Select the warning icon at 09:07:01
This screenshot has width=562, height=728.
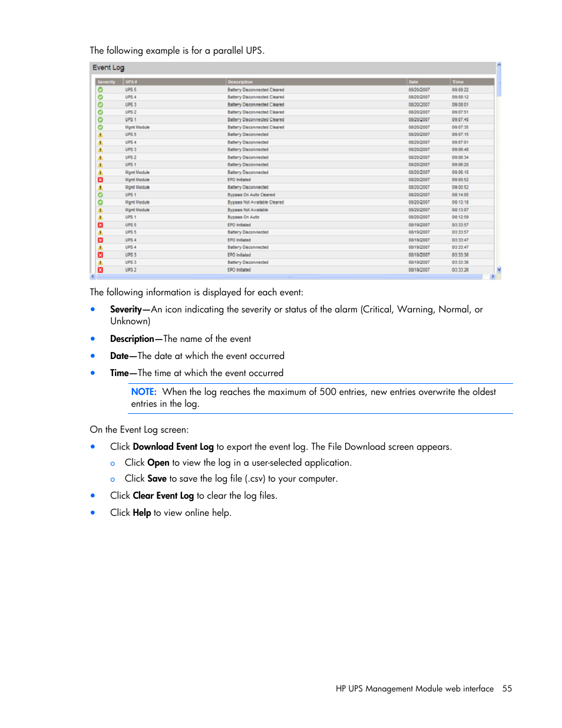click(100, 142)
